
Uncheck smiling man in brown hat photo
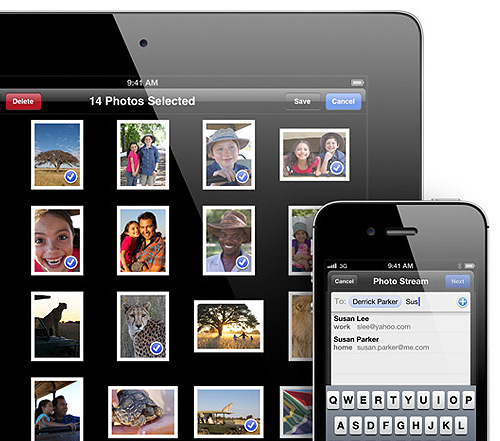coord(229,241)
